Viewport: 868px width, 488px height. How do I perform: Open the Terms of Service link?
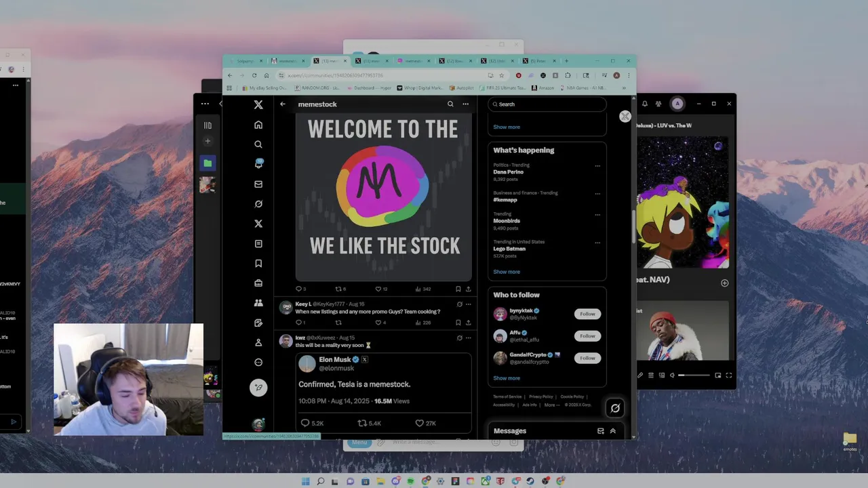(x=507, y=396)
